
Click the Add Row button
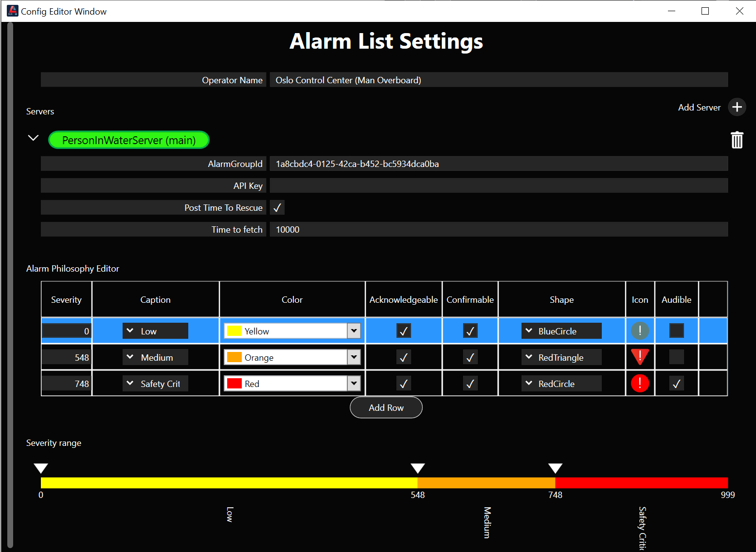[386, 407]
